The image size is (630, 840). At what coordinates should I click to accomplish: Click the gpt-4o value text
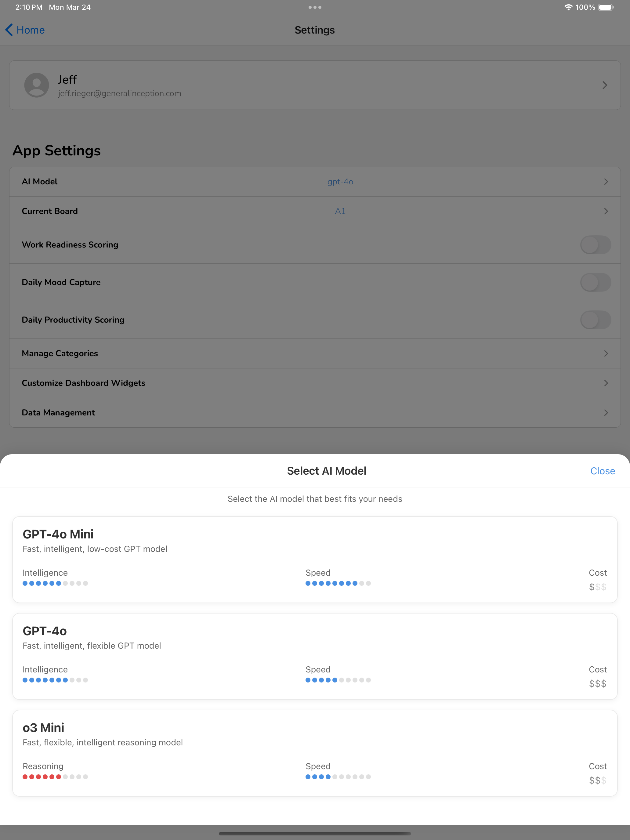340,182
